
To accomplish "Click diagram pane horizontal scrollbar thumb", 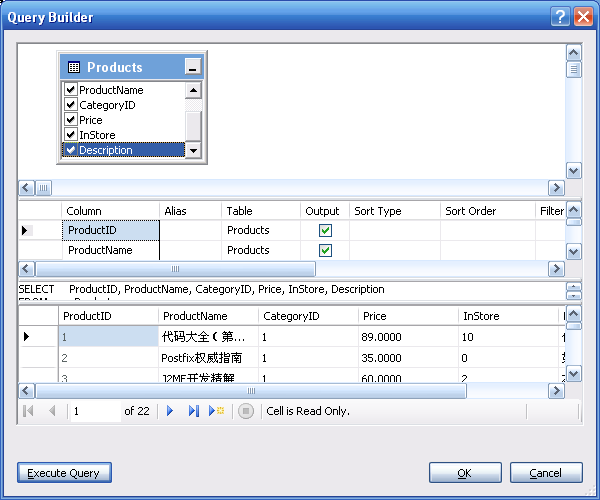I will [x=44, y=188].
